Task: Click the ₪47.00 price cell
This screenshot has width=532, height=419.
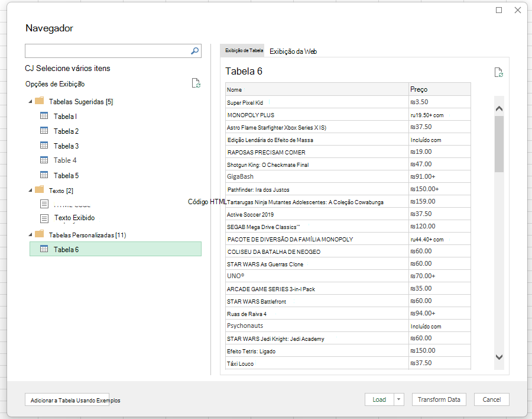Action: click(x=440, y=165)
